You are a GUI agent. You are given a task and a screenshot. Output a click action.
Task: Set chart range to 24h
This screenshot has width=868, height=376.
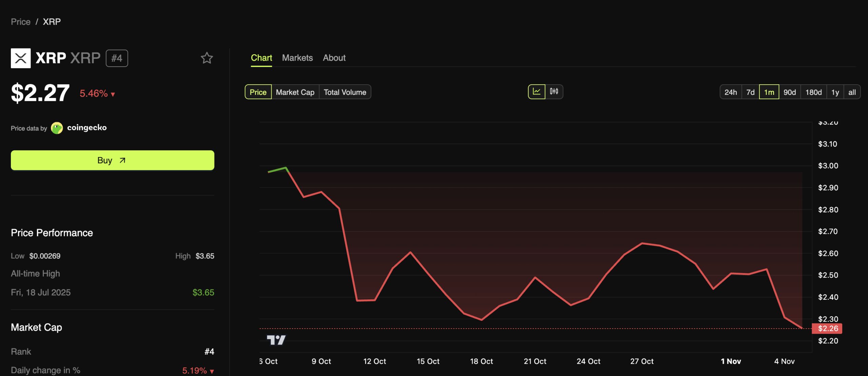pos(730,92)
